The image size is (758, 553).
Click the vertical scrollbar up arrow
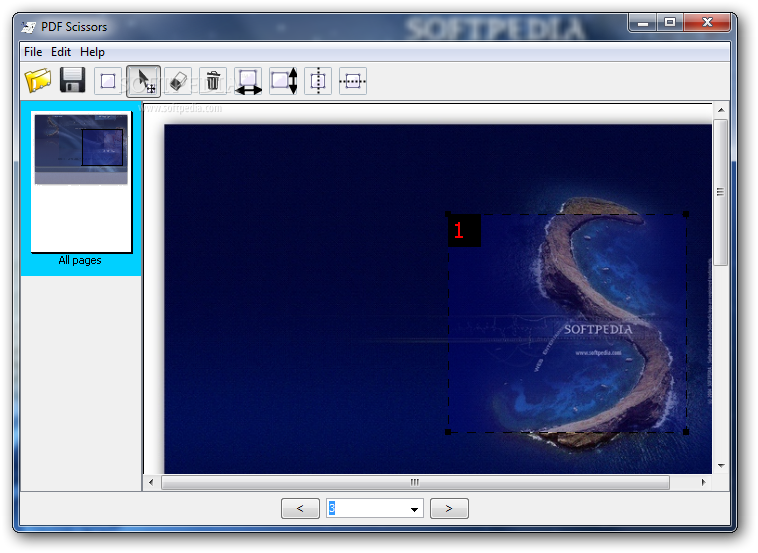pos(721,110)
